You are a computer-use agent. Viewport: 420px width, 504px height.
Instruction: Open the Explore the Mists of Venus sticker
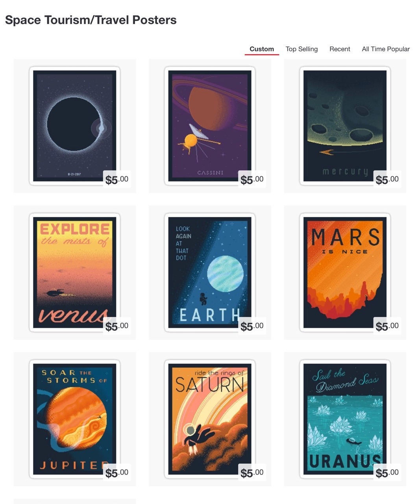[75, 272]
